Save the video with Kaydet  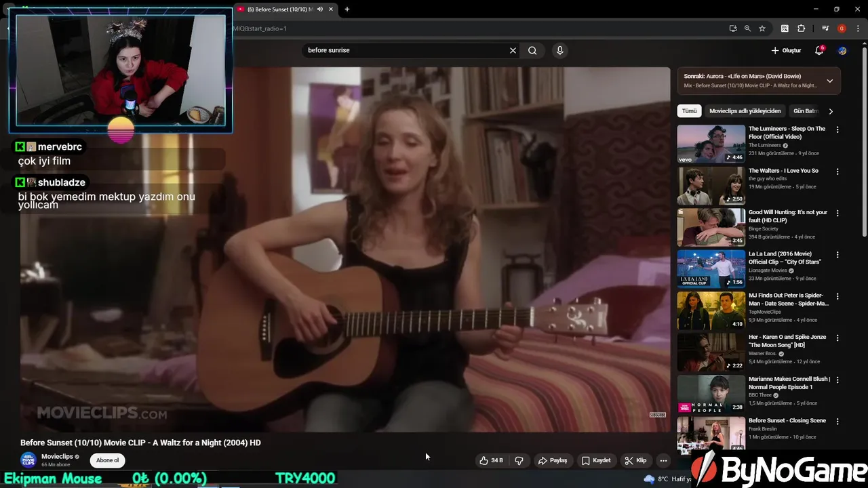pyautogui.click(x=596, y=460)
